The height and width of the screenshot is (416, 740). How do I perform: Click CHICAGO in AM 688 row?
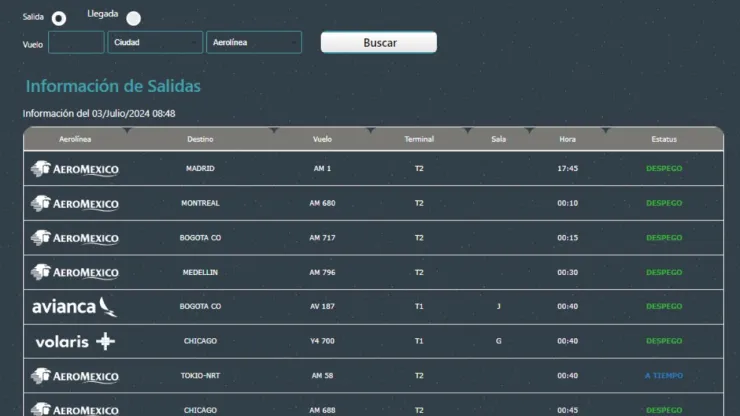point(200,410)
